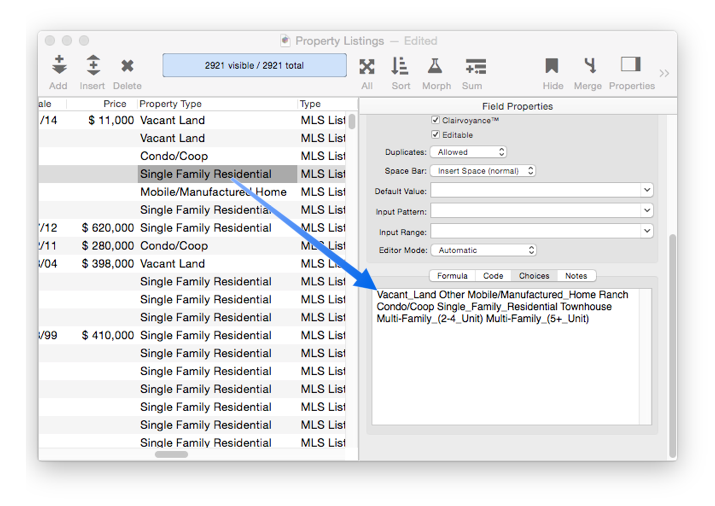
Task: Click the Property Type column header
Action: point(215,104)
